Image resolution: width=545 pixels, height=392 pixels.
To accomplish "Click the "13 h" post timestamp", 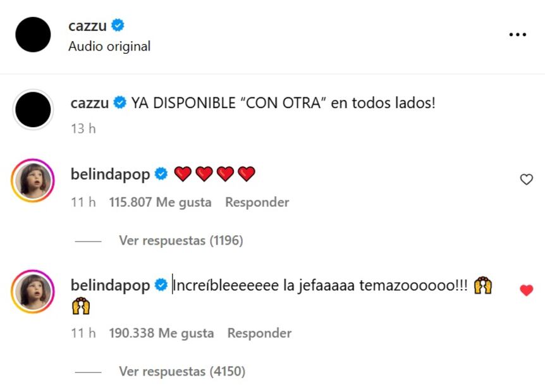I will pyautogui.click(x=83, y=128).
